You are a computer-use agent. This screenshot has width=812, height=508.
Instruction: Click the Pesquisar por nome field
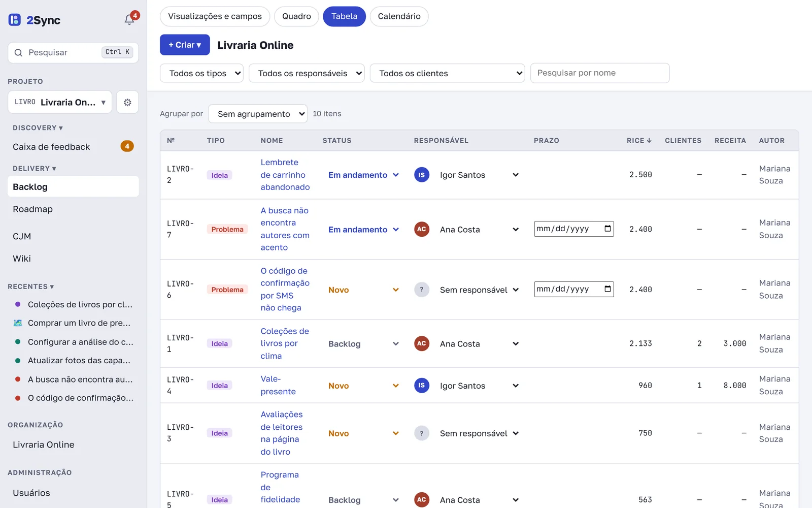click(600, 73)
